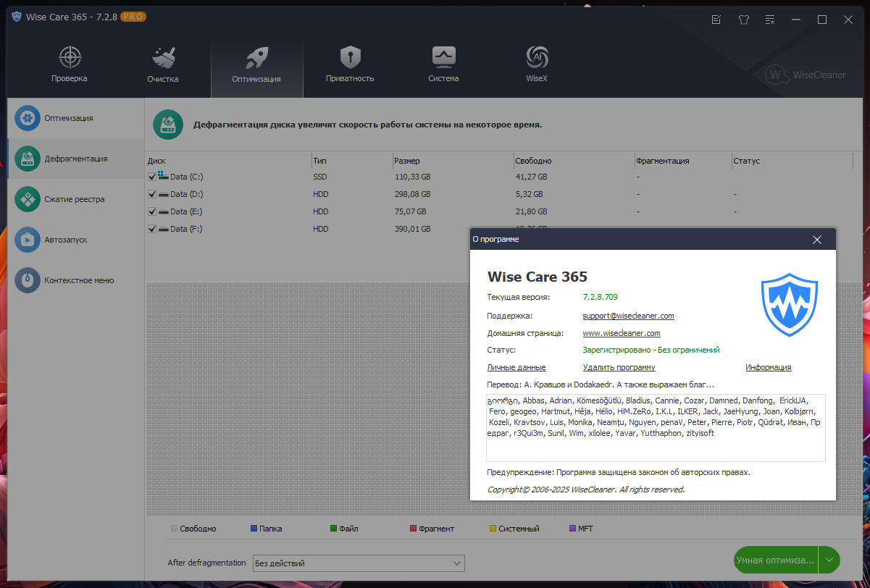Click the 5,32 GB free space cell

point(529,194)
